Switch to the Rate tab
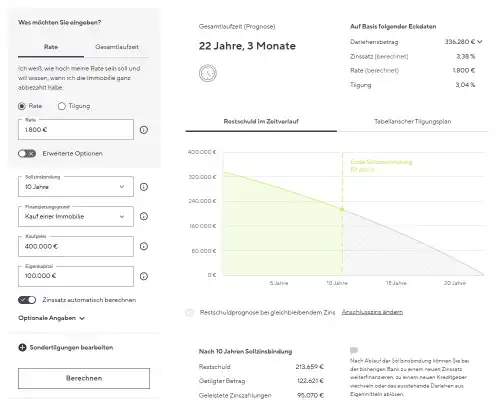 click(x=51, y=47)
